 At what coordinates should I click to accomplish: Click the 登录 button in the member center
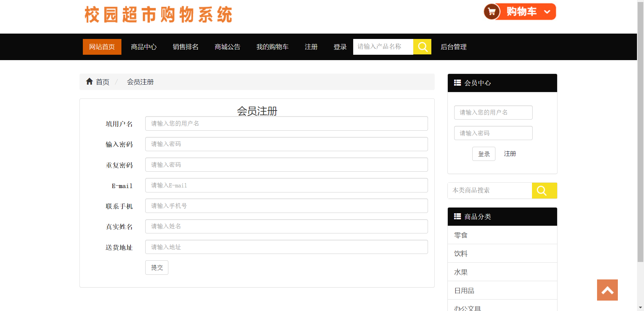(484, 153)
